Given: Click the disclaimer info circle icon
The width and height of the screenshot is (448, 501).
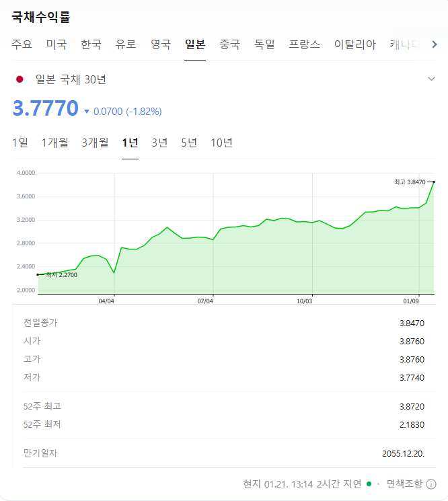Looking at the screenshot, I should pos(431,484).
